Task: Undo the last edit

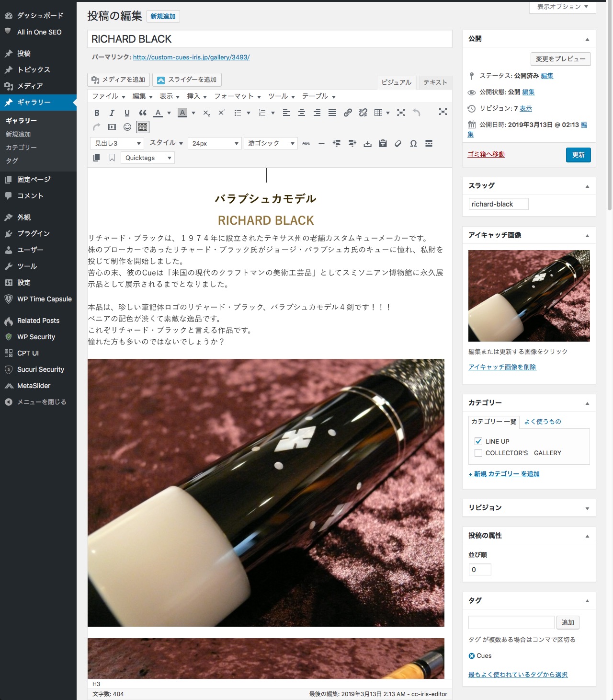Action: pos(417,113)
